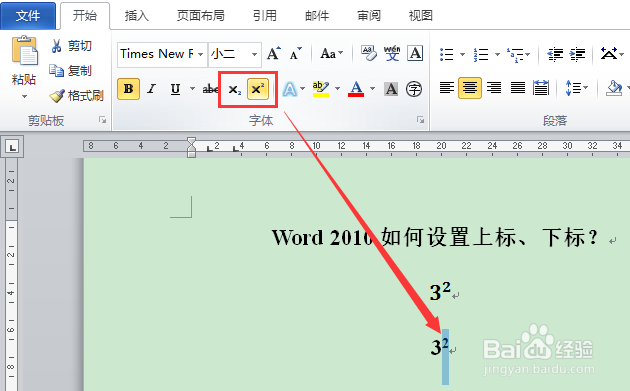Click the Multilevel List icon

[515, 54]
